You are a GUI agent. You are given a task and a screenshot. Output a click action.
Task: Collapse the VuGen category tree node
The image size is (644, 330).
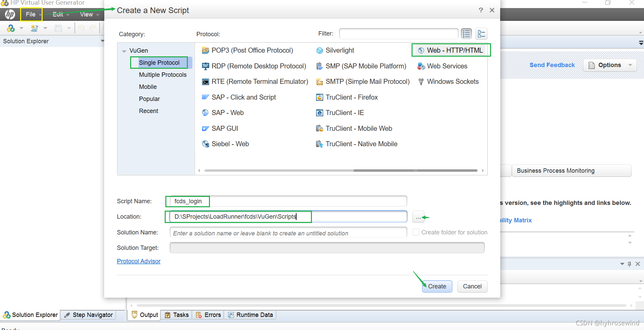point(124,51)
